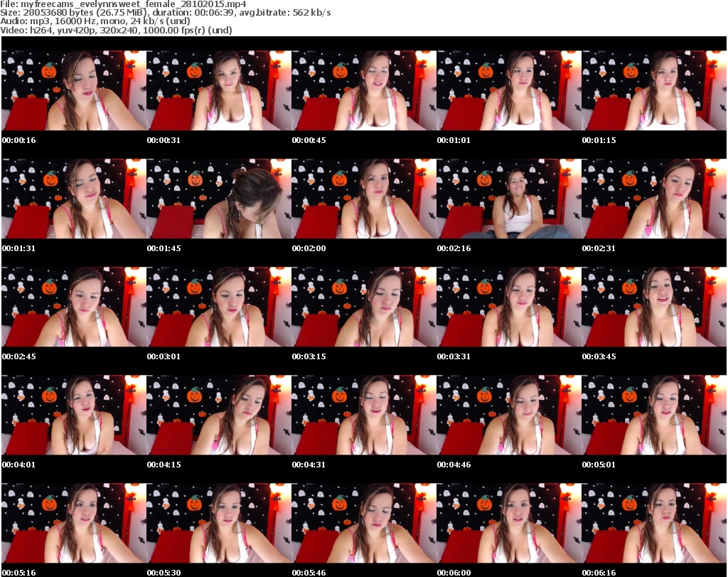
Task: Click the timestamp label 00:05:01
Action: 599,465
